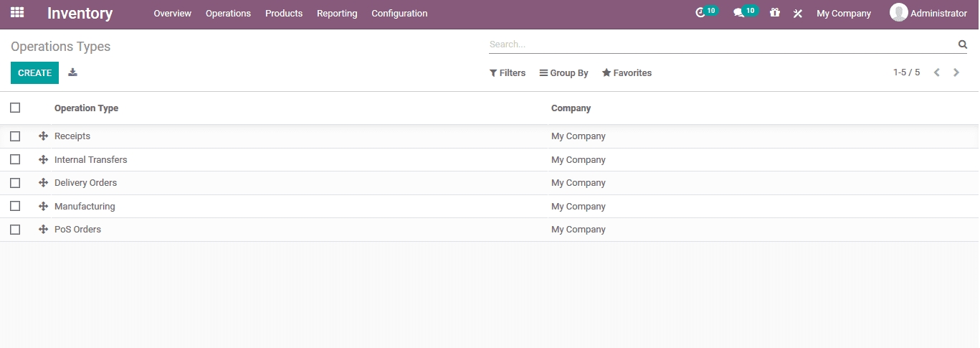Screen dimensions: 980x348
Task: Expand the Filters dropdown
Action: tap(508, 73)
